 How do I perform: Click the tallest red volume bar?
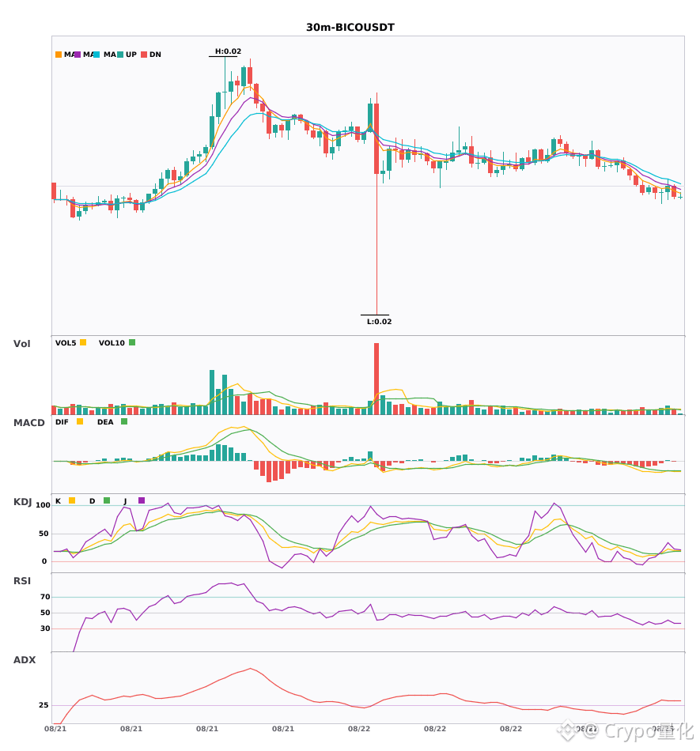click(x=376, y=379)
